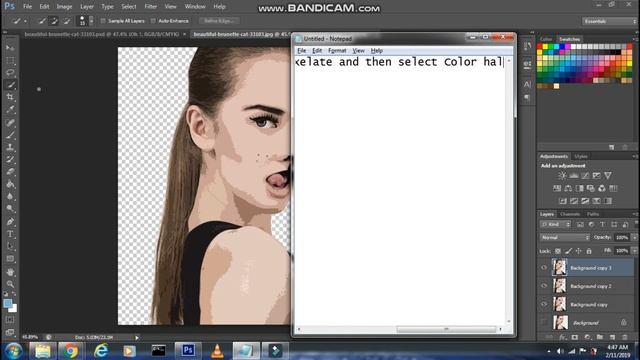Screen dimensions: 640x360
Task: Select the Pen tool
Action: pyautogui.click(x=10, y=222)
